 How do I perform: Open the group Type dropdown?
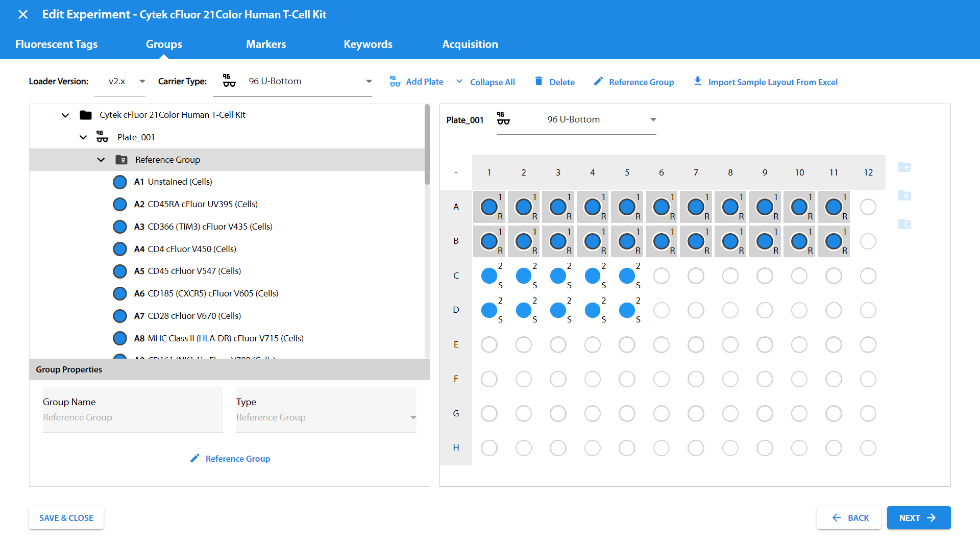[326, 417]
